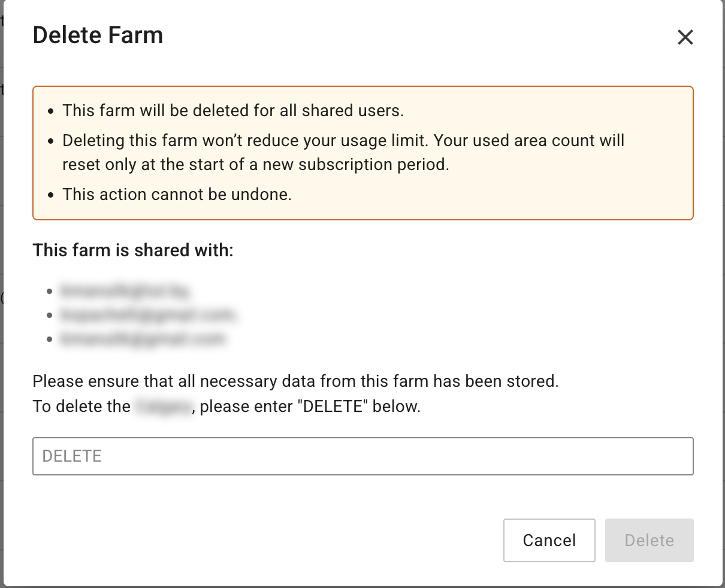Click the greyed-out Delete button
This screenshot has height=588, width=725.
coord(649,540)
